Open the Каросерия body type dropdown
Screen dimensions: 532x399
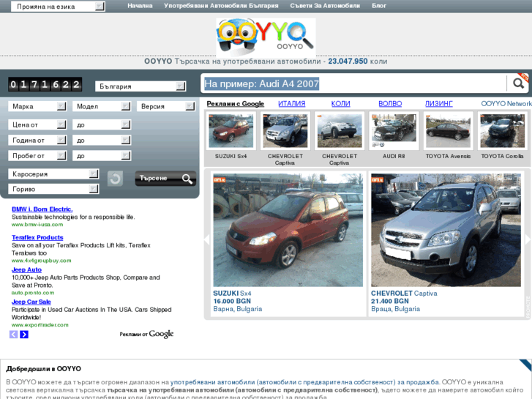coord(53,174)
